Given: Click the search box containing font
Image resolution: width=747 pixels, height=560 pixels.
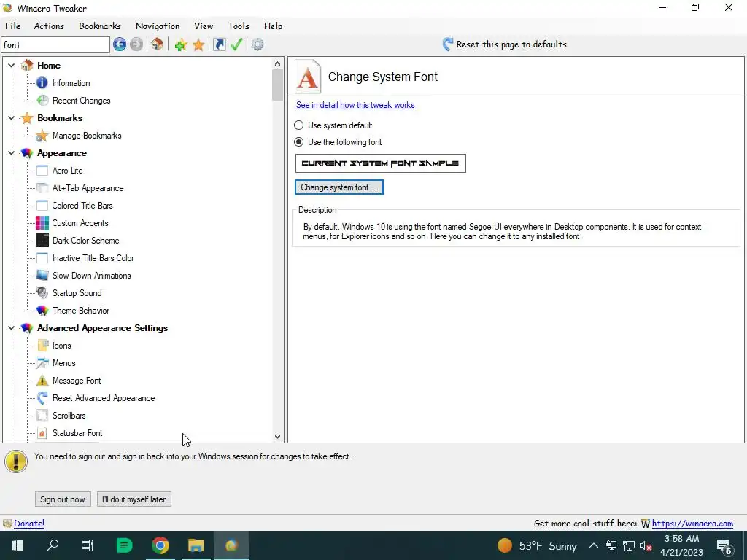Looking at the screenshot, I should [55, 44].
